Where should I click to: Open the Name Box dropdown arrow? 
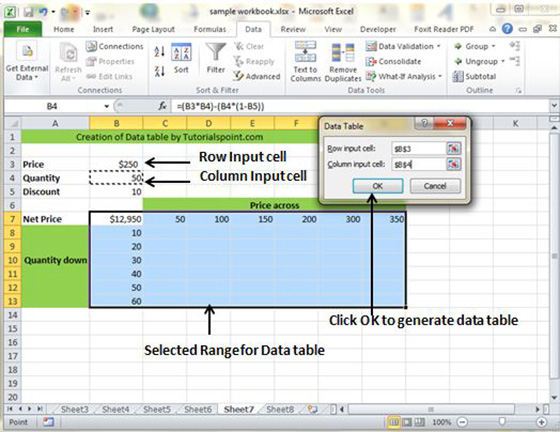[106, 106]
